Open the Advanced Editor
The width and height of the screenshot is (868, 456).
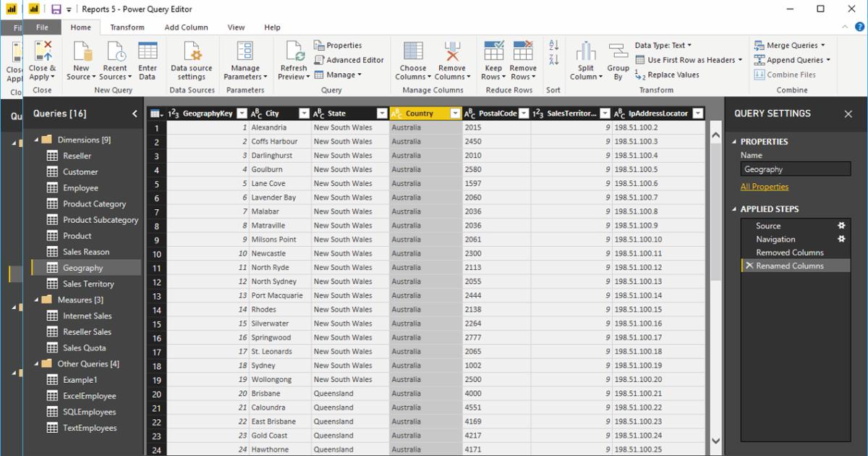(349, 60)
